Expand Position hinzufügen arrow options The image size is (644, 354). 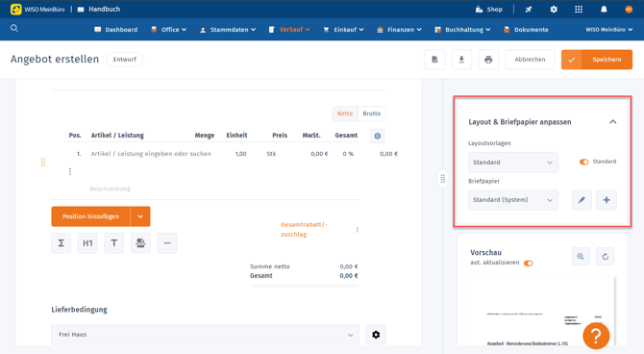(x=140, y=216)
